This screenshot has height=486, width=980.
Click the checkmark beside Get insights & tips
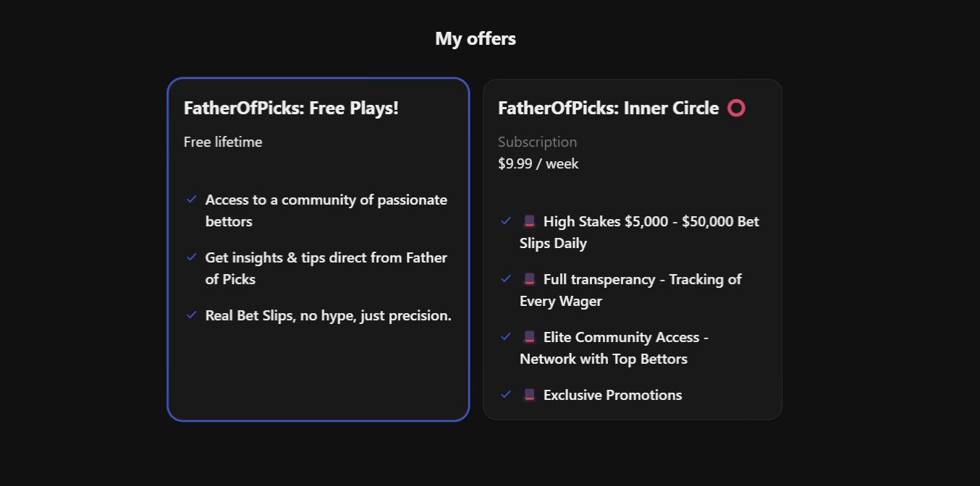click(192, 256)
